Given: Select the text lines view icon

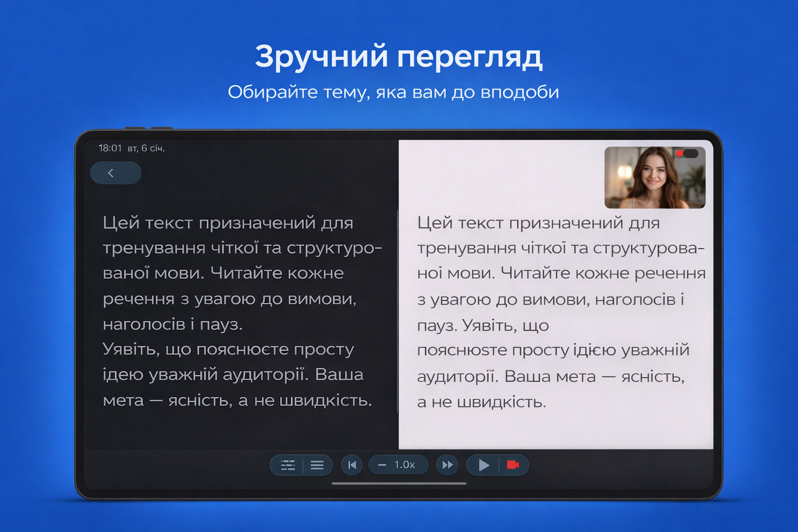Looking at the screenshot, I should coord(317,464).
